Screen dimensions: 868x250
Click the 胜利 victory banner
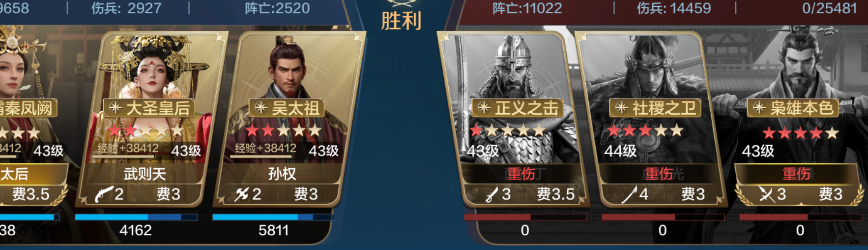point(401,21)
